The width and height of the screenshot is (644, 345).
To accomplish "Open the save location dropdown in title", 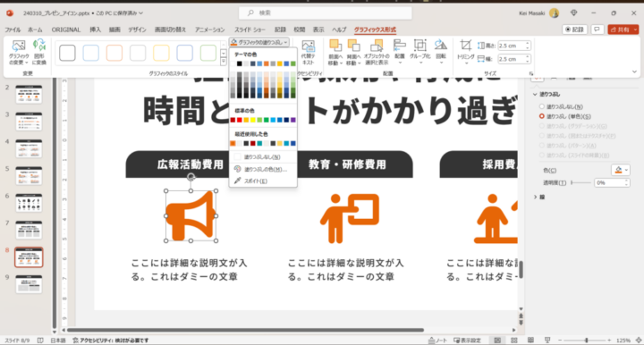I will coord(141,13).
